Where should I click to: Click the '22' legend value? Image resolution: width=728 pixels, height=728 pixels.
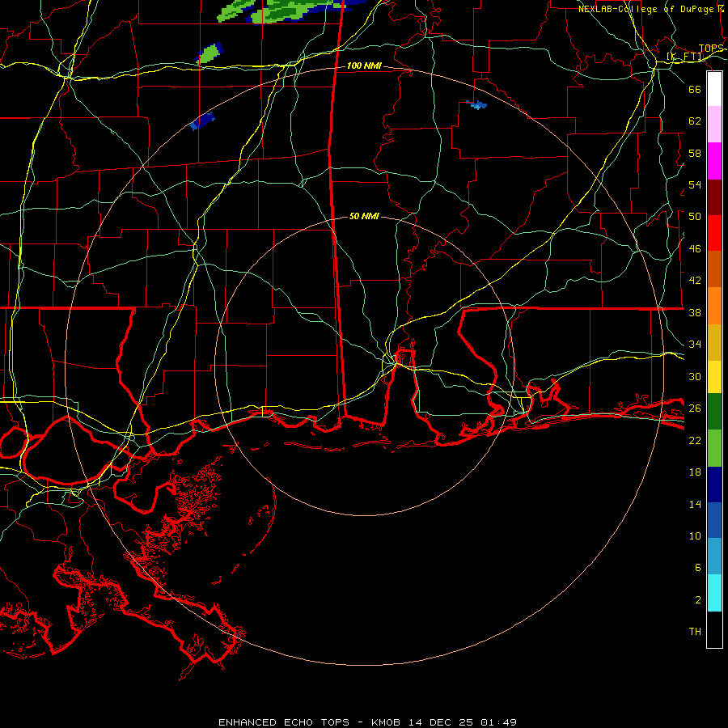[695, 440]
